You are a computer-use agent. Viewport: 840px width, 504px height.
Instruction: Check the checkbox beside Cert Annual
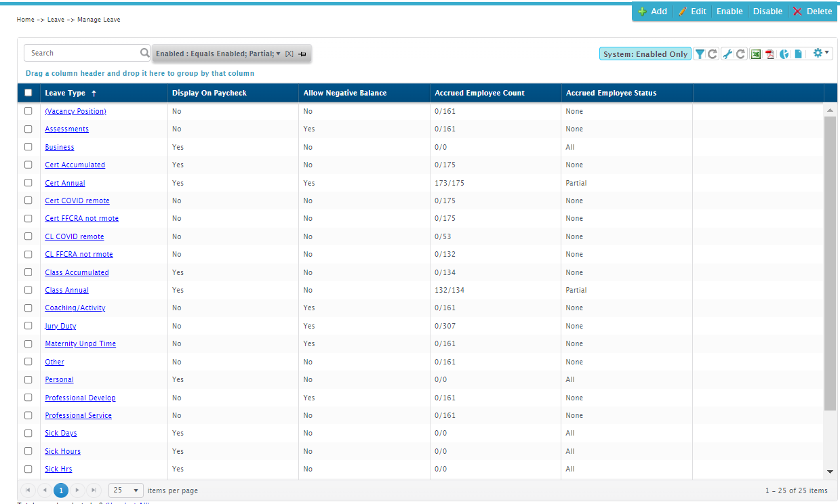pyautogui.click(x=28, y=182)
